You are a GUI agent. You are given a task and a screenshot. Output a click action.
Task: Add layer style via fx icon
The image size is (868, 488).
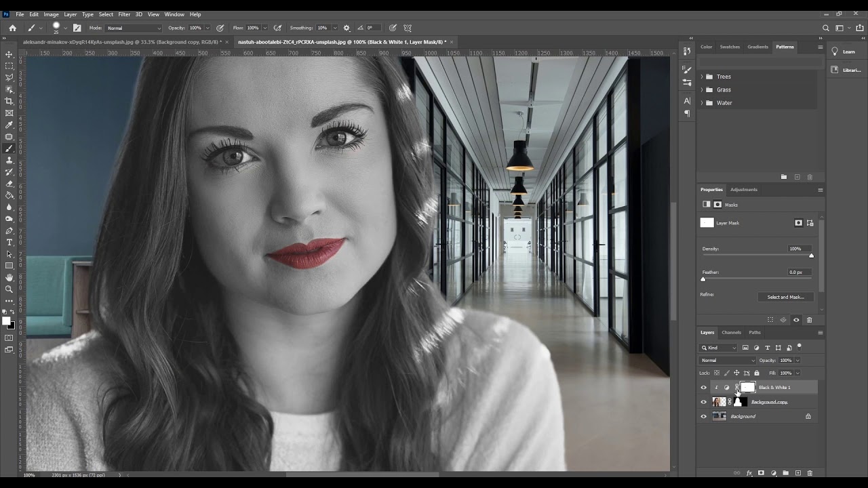(x=749, y=473)
